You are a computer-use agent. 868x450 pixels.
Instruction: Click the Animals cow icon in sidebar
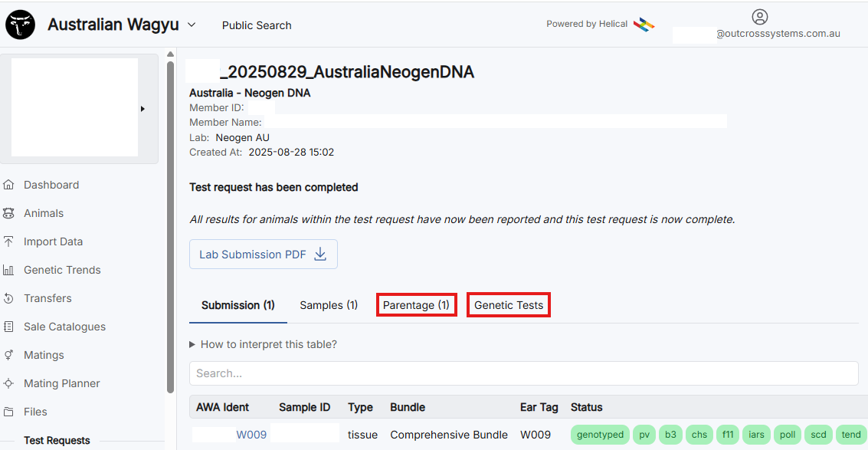tap(9, 213)
